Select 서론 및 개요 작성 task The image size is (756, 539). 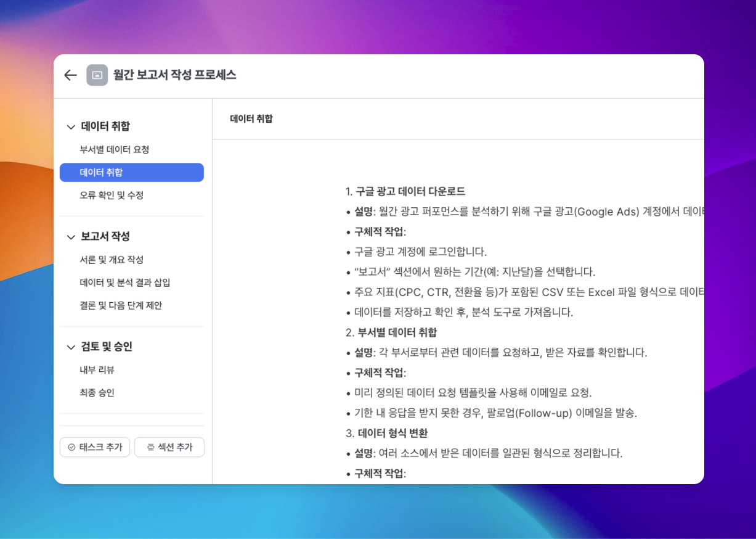coord(112,260)
